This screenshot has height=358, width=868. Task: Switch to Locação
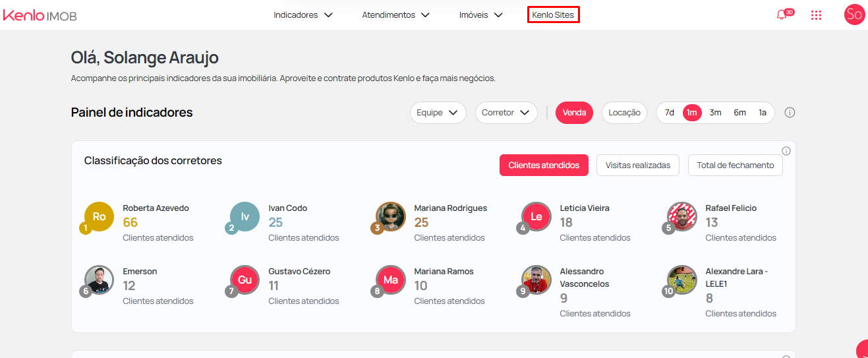(x=624, y=113)
